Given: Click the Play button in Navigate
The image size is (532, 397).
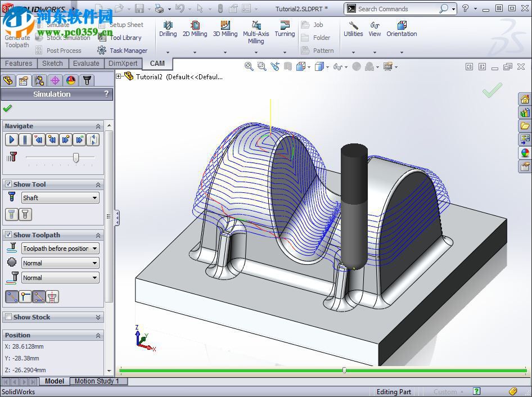Looking at the screenshot, I should click(x=12, y=140).
